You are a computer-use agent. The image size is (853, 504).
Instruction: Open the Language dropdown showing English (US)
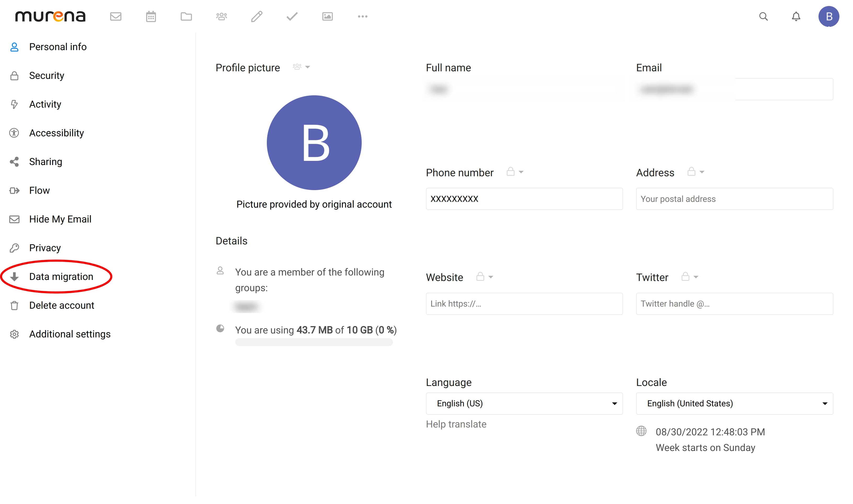(x=524, y=403)
